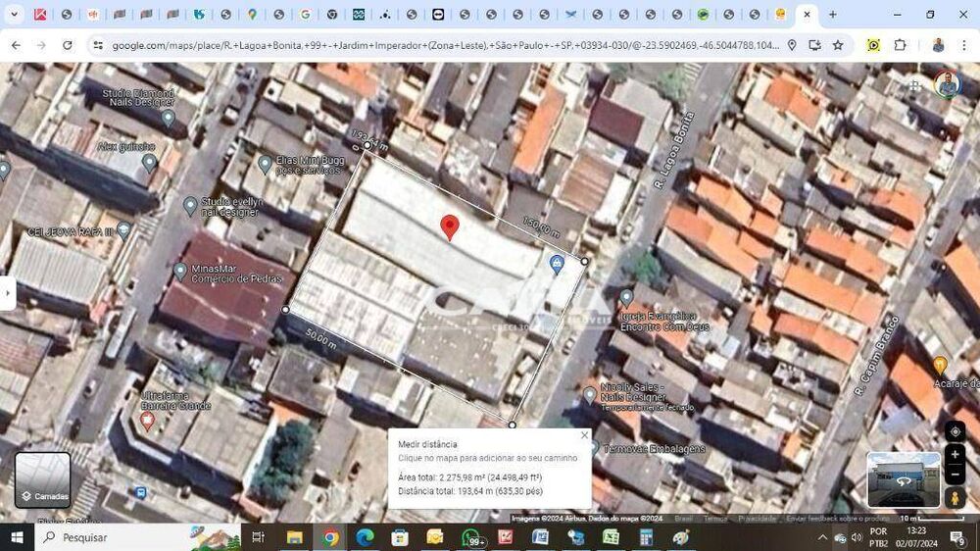
Task: Bookmark this page with the star icon
Action: [838, 45]
